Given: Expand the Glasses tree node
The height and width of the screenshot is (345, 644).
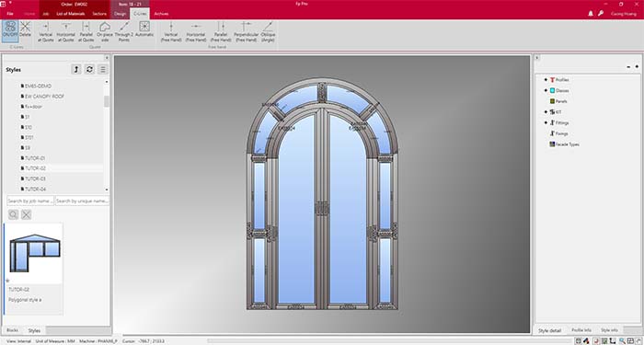Looking at the screenshot, I should click(546, 90).
